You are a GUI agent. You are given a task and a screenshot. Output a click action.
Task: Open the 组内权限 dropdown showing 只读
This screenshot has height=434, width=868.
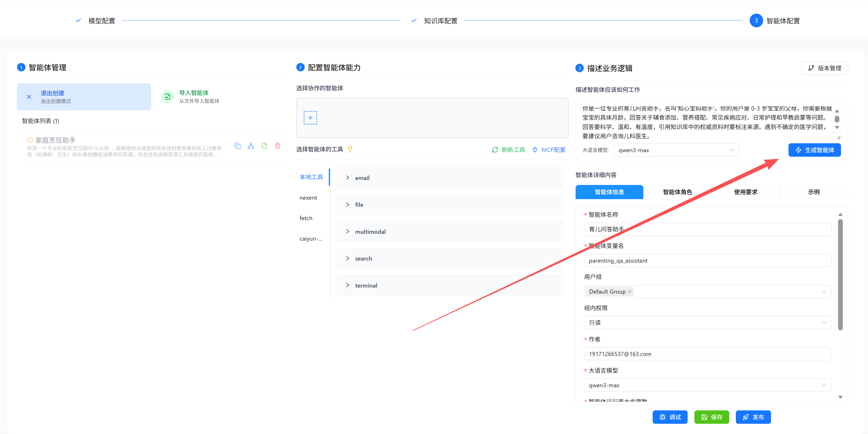pyautogui.click(x=707, y=322)
